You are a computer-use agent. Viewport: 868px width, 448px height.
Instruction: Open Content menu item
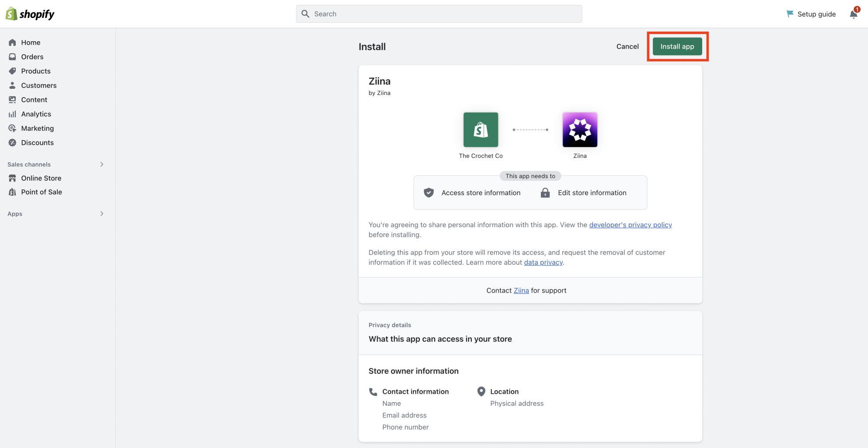[34, 100]
